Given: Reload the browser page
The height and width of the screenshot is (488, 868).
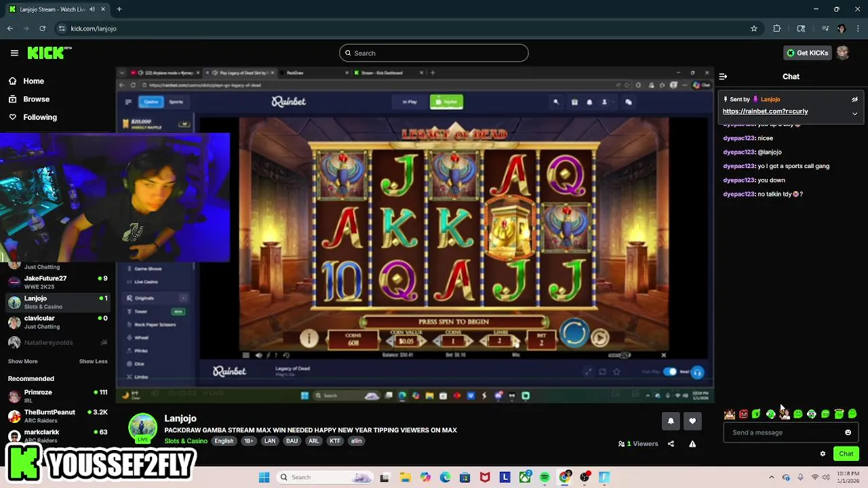Looking at the screenshot, I should coord(42,28).
